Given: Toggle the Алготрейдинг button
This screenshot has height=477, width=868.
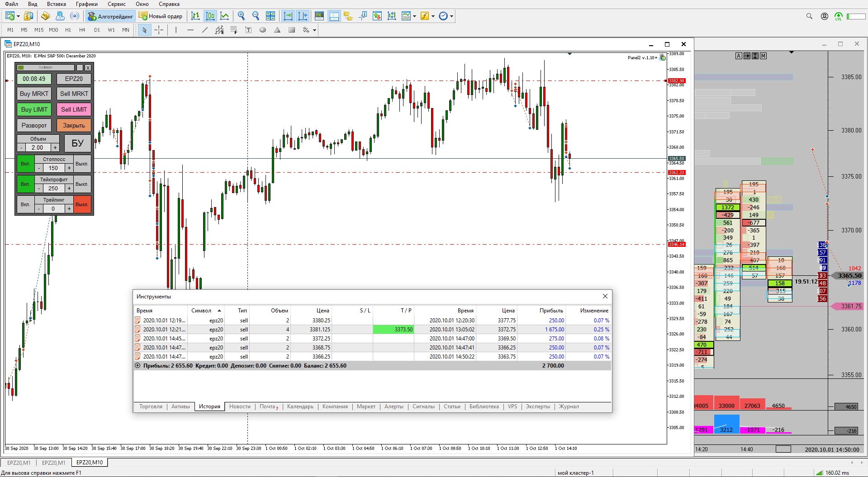Looking at the screenshot, I should 111,16.
